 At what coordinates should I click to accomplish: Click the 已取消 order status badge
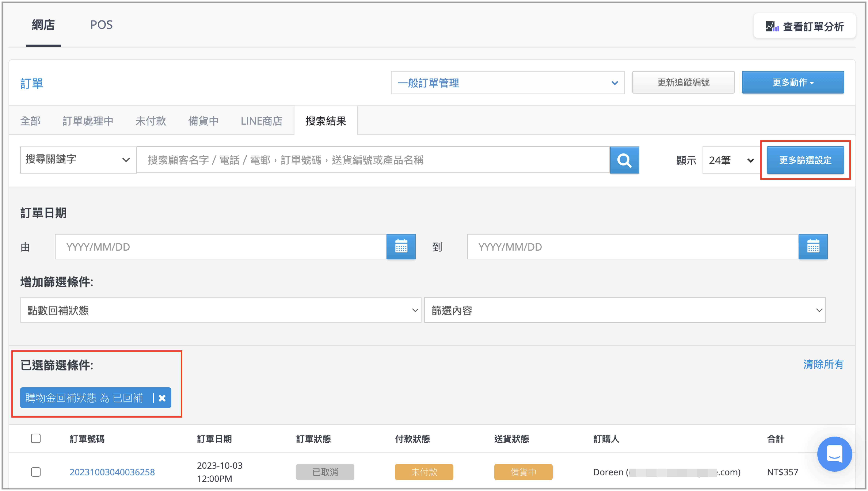pos(325,472)
